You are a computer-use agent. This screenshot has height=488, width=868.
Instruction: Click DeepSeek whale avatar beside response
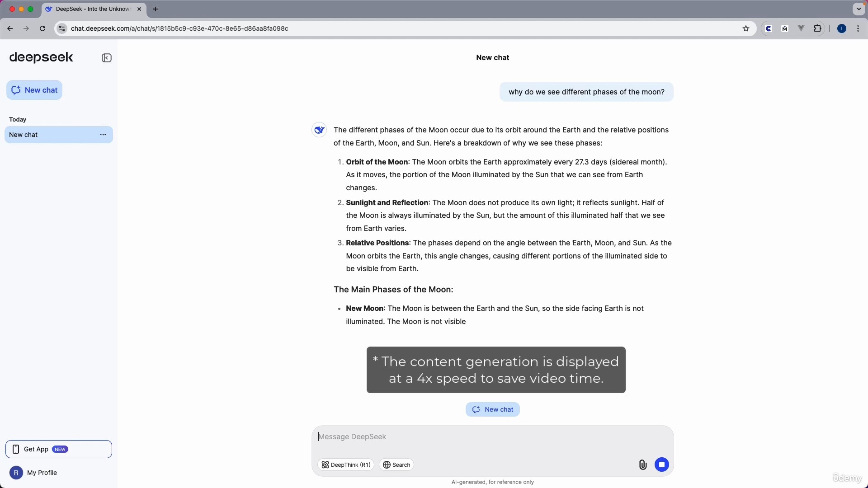pos(319,130)
